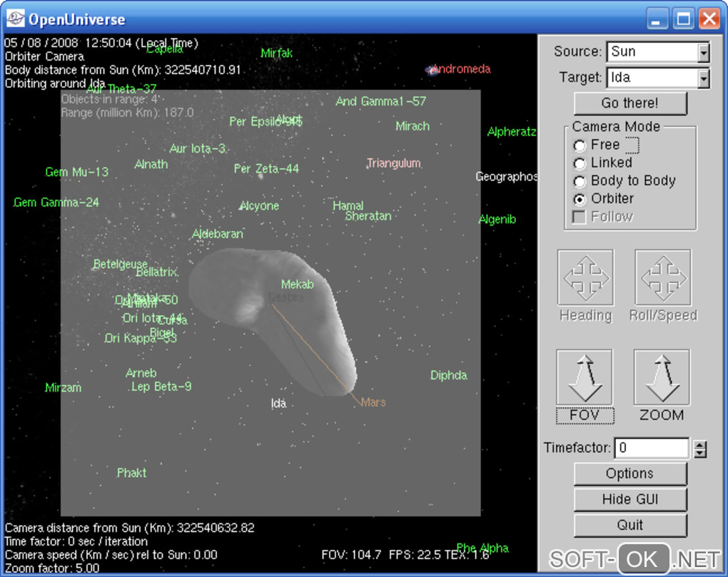Click the Alnath star label
728x577 pixels.
point(151,164)
